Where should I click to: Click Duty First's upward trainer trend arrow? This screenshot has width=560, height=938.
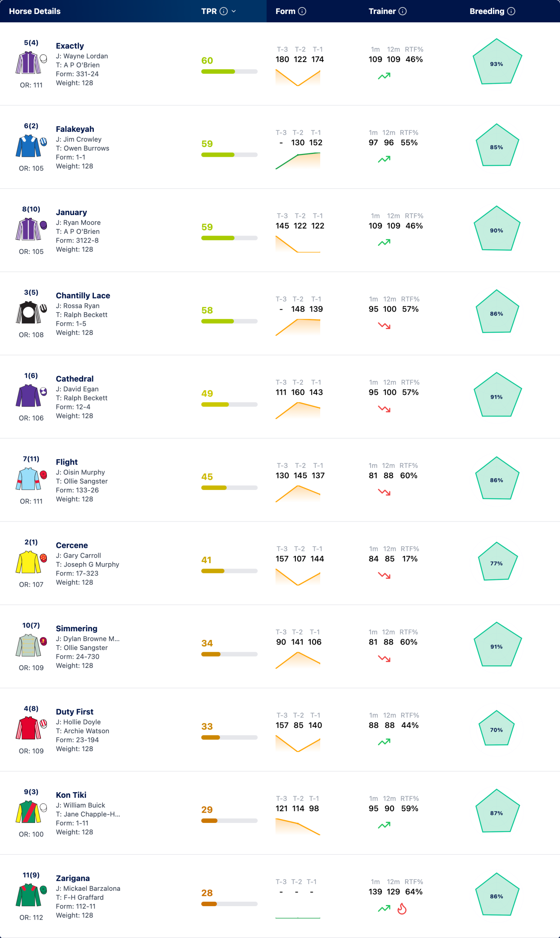point(384,742)
